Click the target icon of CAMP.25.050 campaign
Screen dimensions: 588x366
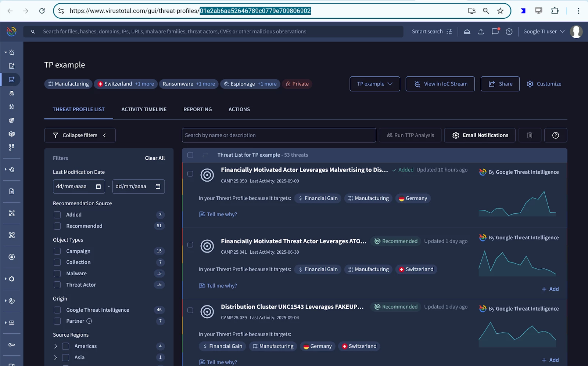click(207, 175)
